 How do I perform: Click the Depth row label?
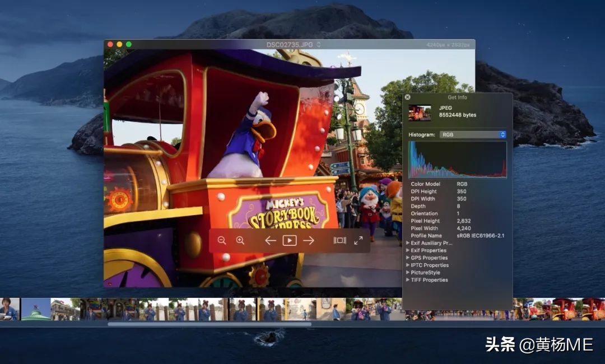(418, 206)
